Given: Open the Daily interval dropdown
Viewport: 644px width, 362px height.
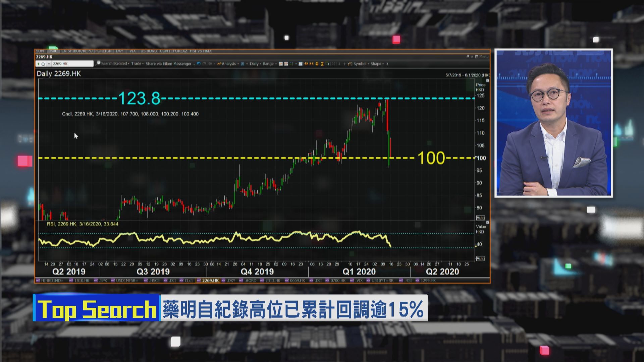Looking at the screenshot, I should [x=255, y=63].
